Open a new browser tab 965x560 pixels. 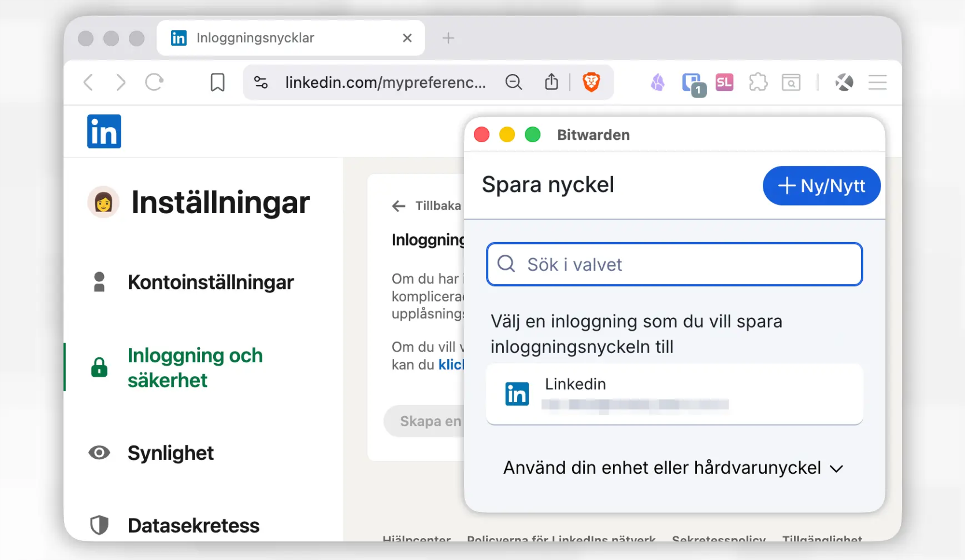(x=448, y=38)
